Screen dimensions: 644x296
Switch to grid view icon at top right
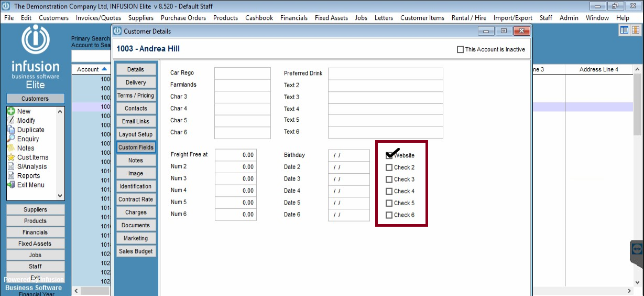pos(635,30)
